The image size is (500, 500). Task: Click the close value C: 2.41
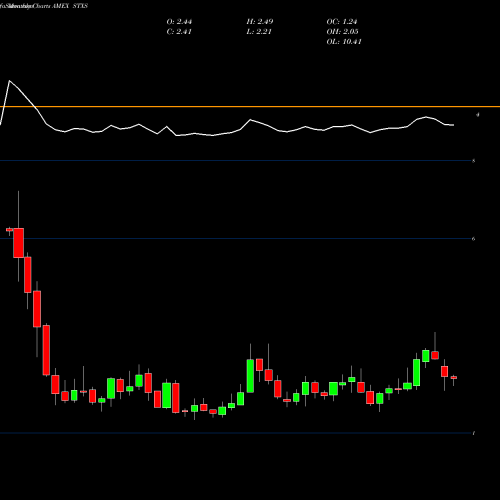pyautogui.click(x=179, y=32)
